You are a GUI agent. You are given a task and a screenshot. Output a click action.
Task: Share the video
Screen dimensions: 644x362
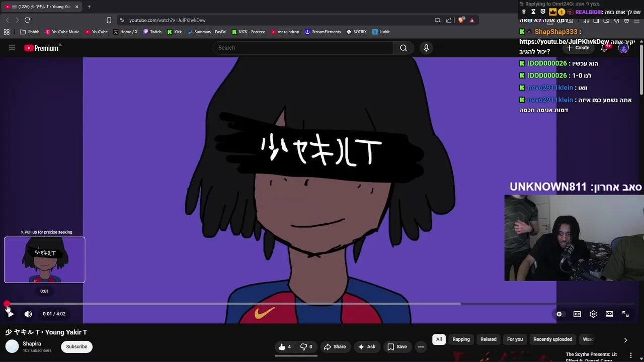pos(335,346)
